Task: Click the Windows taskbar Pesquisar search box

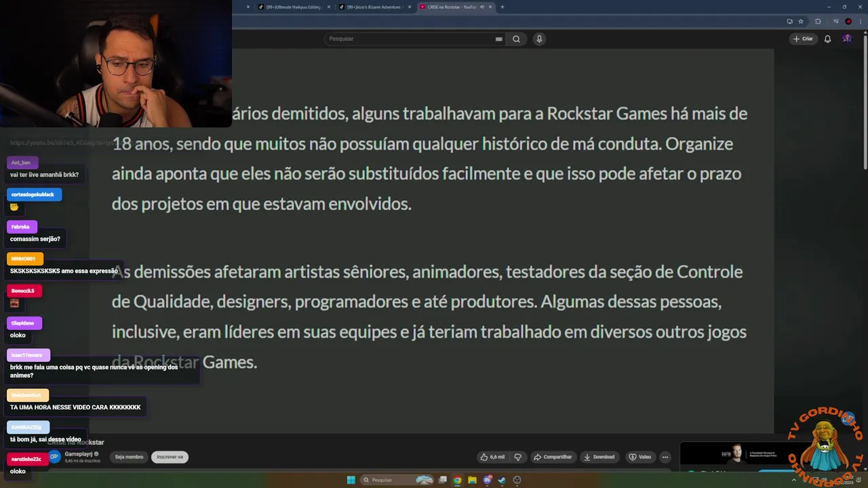Action: 397,480
